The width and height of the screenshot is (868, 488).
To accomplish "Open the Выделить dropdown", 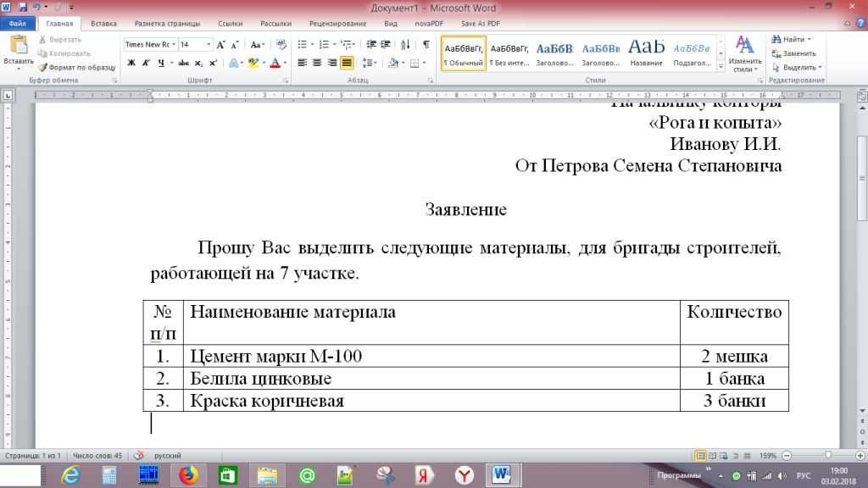I will pyautogui.click(x=798, y=68).
